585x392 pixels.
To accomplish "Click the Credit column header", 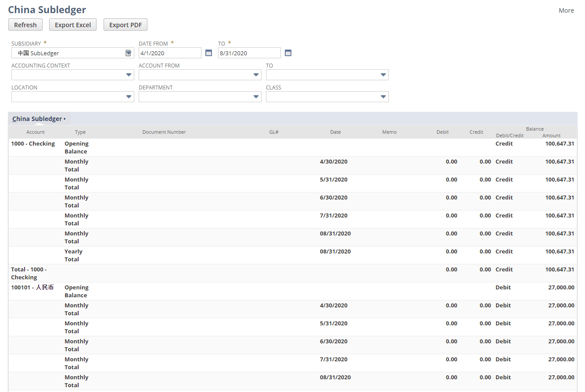I will coord(476,132).
